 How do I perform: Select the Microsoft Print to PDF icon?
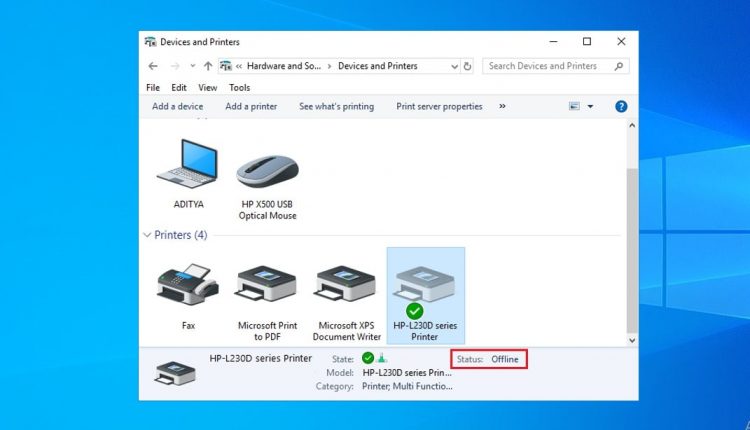coord(267,284)
